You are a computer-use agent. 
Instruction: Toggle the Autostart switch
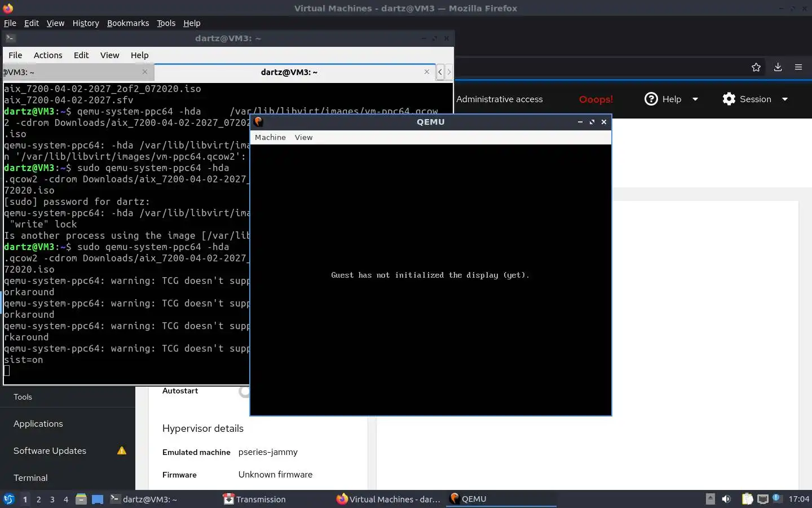click(x=244, y=391)
